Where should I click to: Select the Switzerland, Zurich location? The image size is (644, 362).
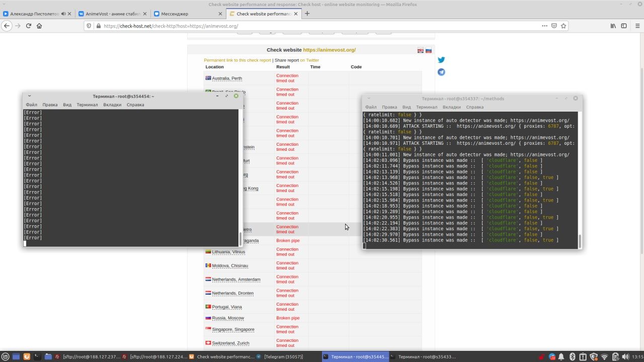(230, 343)
